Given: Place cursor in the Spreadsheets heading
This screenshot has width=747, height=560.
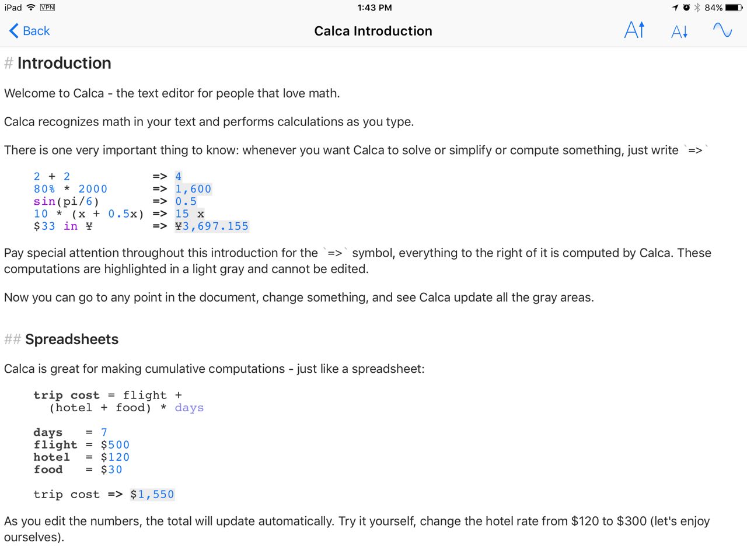Looking at the screenshot, I should click(x=72, y=339).
